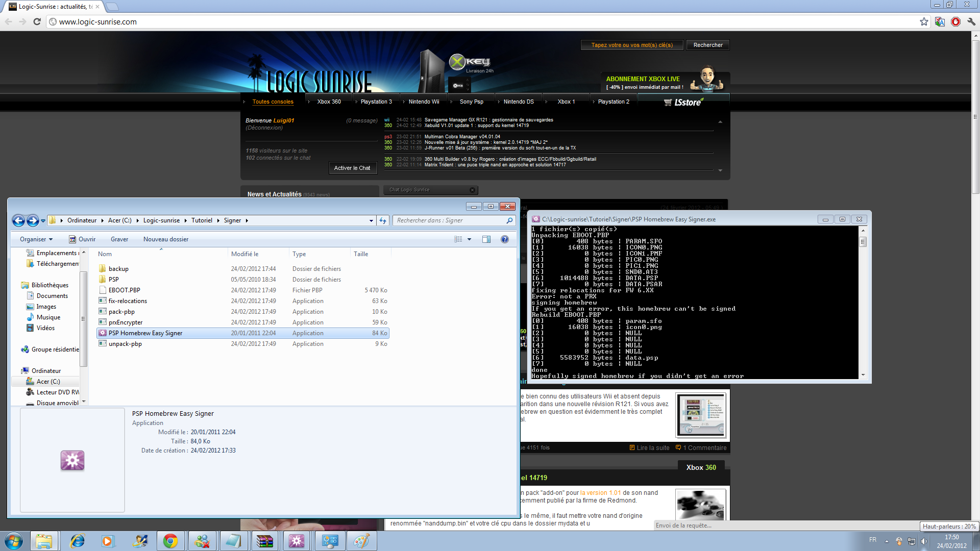
Task: Open the Sony Psp site tab
Action: pos(471,102)
